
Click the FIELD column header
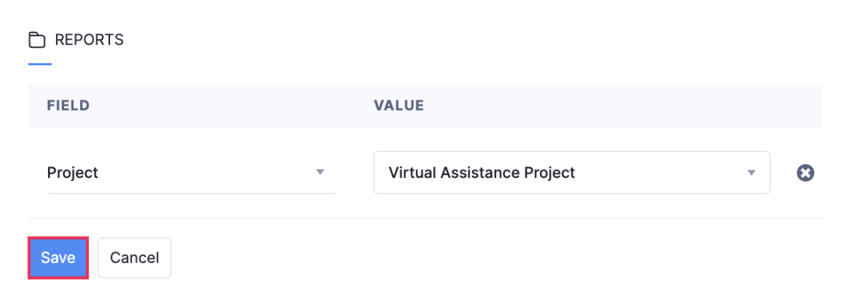pos(68,105)
